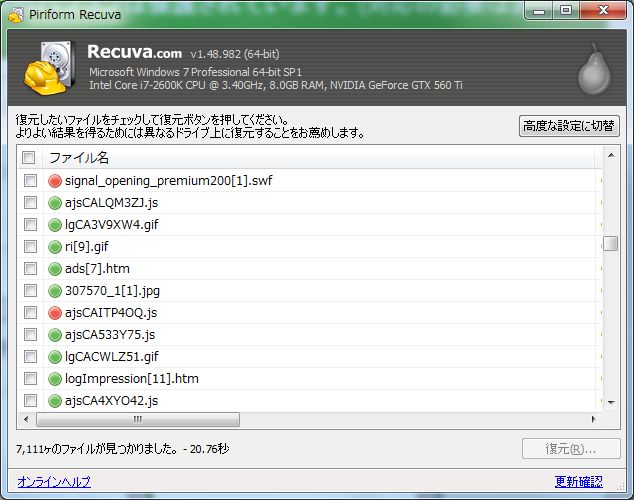The width and height of the screenshot is (634, 500).
Task: Toggle the select-all checkbox in header
Action: [x=28, y=157]
